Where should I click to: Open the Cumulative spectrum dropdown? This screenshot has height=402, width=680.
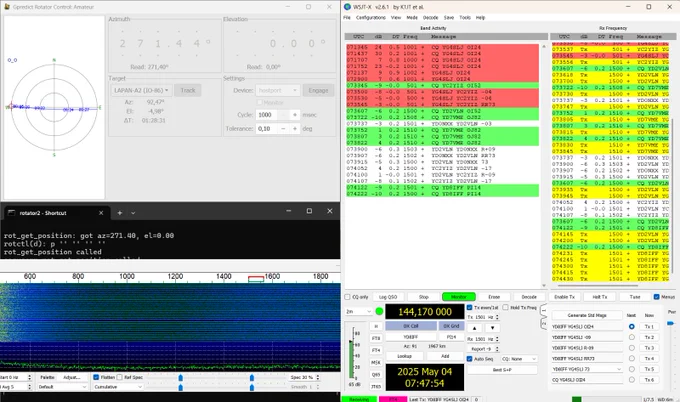point(118,387)
